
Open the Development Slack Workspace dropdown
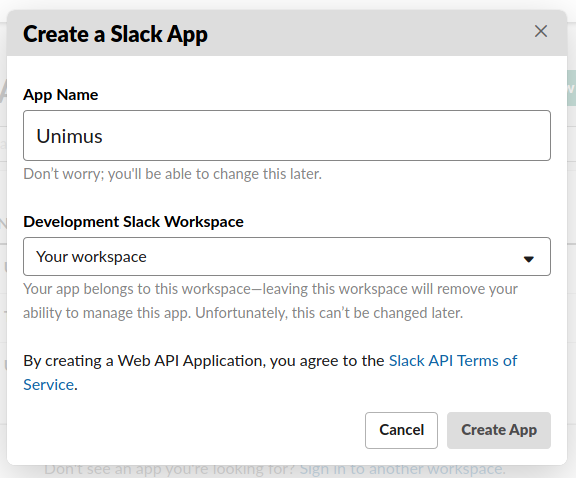tap(287, 256)
